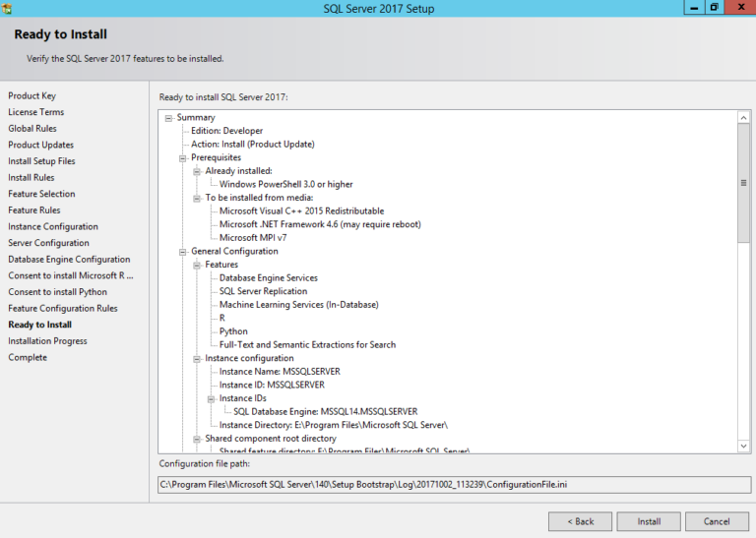756x538 pixels.
Task: Select the Instance Configuration step
Action: [53, 226]
